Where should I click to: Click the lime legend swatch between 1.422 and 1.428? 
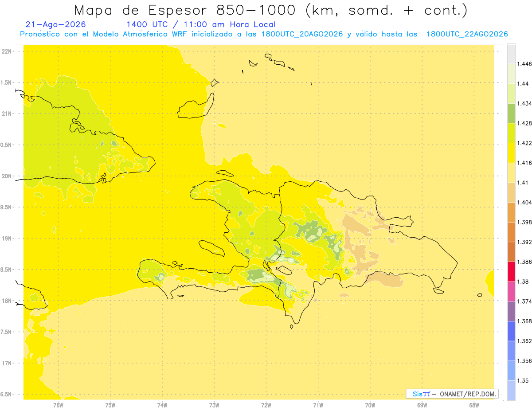[x=511, y=133]
